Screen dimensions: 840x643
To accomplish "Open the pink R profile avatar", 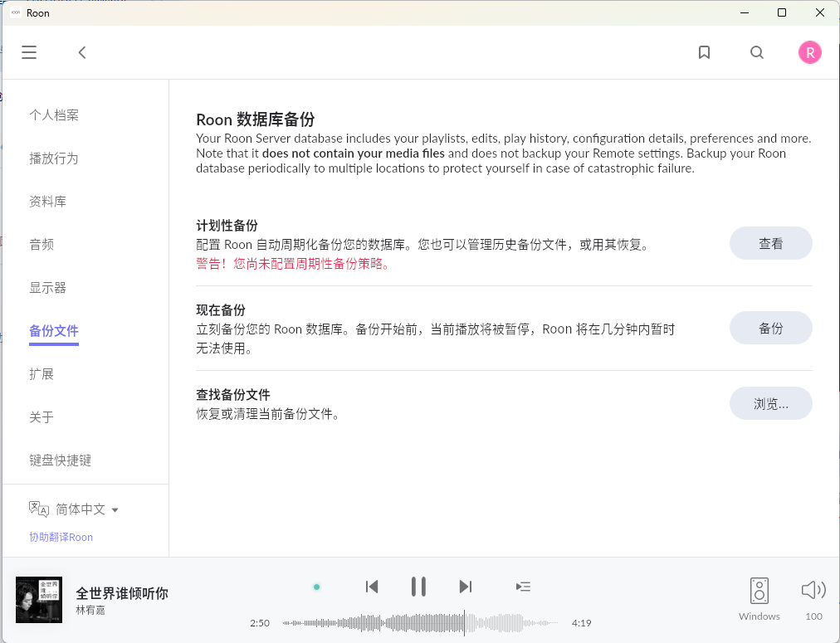I will tap(809, 52).
